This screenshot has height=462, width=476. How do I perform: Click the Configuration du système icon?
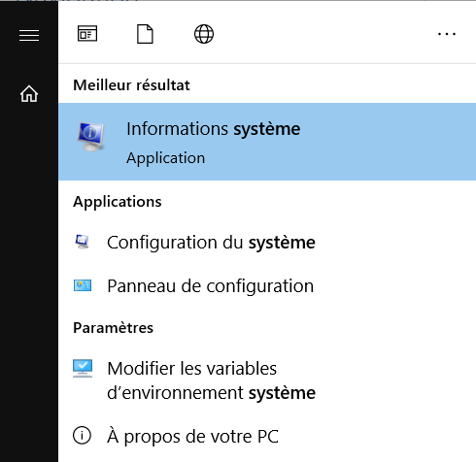click(x=83, y=242)
